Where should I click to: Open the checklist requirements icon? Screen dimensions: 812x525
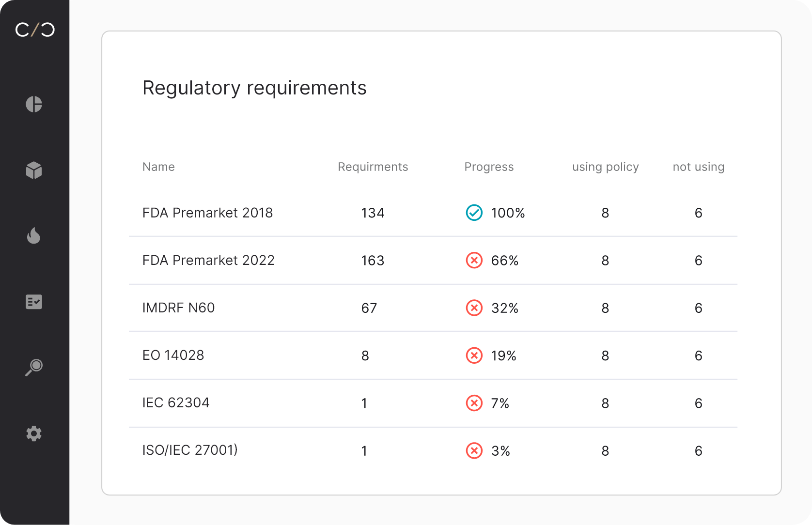34,302
